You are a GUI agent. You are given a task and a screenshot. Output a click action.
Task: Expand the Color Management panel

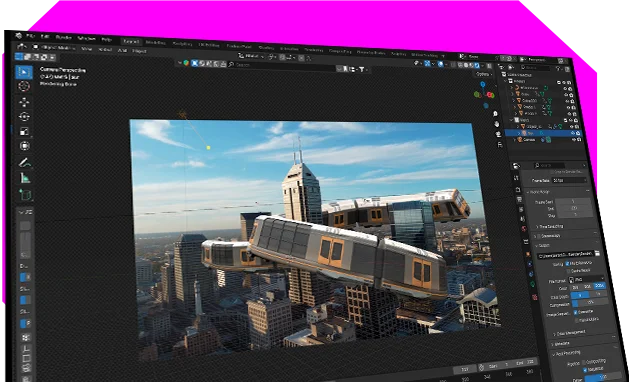569,333
